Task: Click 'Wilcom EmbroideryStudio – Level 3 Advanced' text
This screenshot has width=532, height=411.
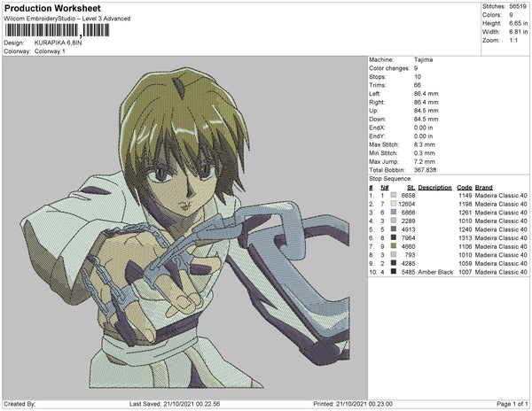Action: pyautogui.click(x=67, y=19)
